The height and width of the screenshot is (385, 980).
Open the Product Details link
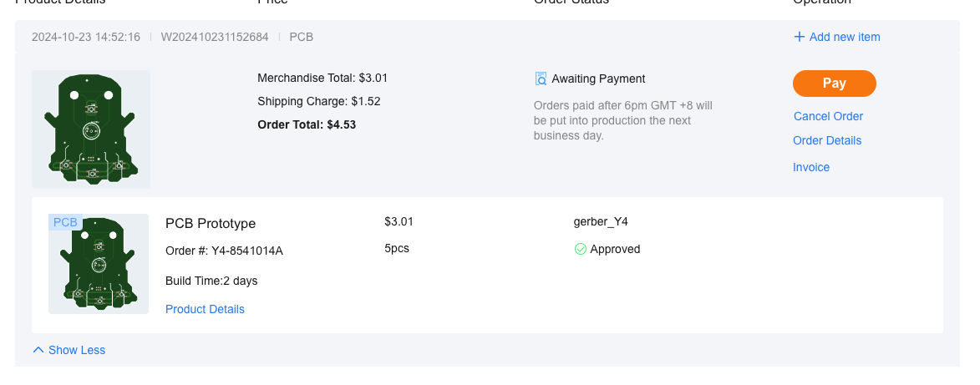click(205, 309)
